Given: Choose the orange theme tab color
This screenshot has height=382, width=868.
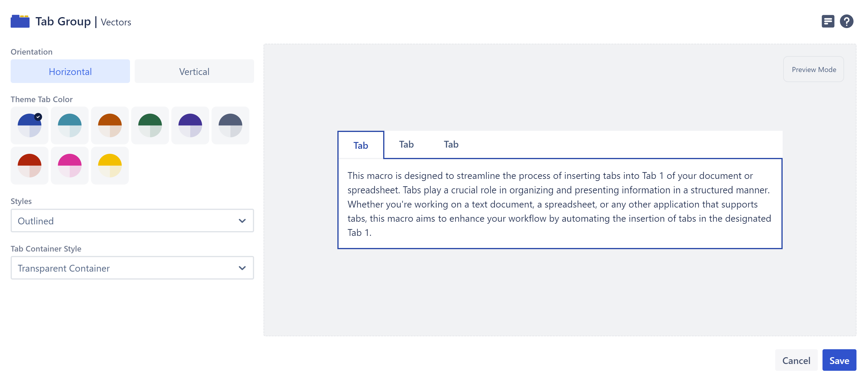Looking at the screenshot, I should (x=110, y=125).
